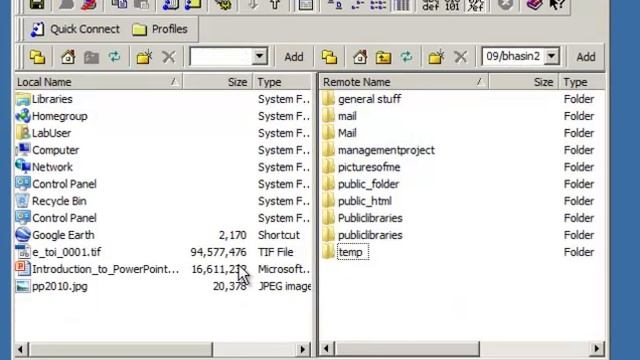Click the Quick Connect icon

(x=38, y=29)
